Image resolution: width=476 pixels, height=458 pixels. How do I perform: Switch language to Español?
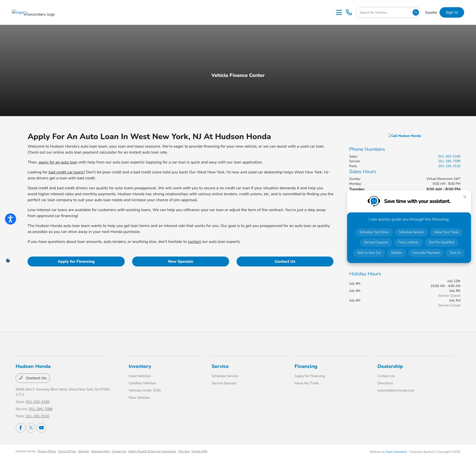(431, 12)
